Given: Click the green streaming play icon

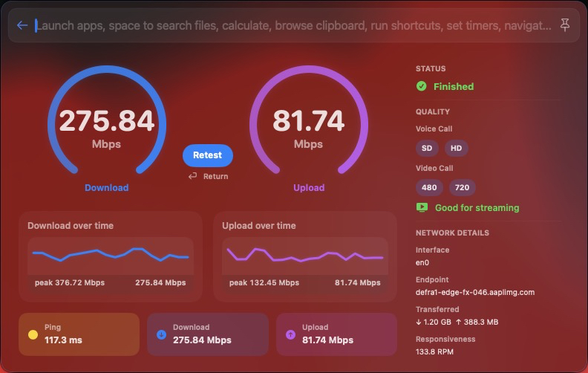Looking at the screenshot, I should (422, 207).
